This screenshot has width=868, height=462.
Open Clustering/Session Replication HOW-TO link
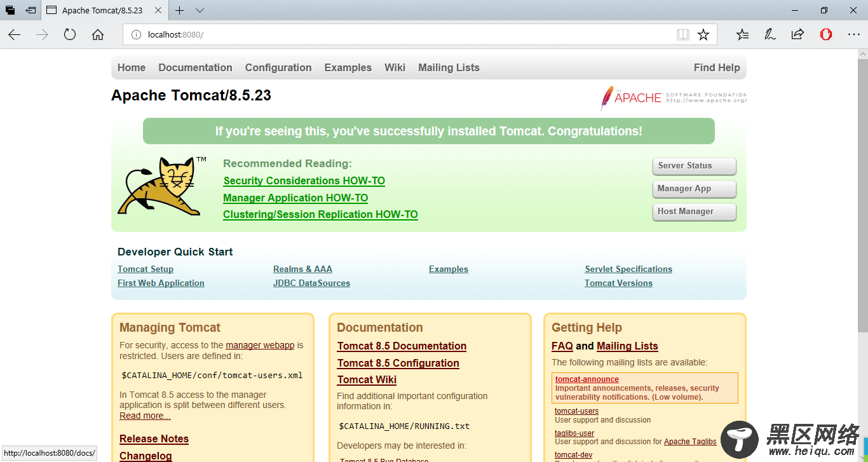(x=320, y=215)
